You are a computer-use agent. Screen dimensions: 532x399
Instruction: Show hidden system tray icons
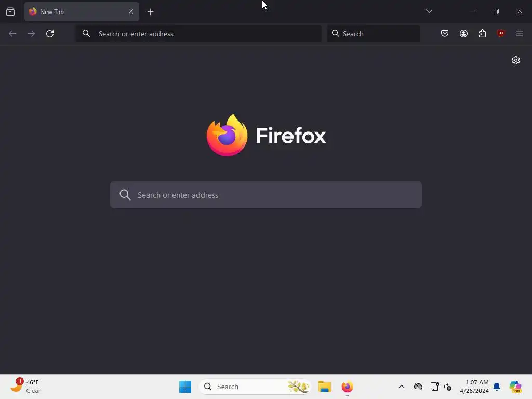tap(402, 387)
